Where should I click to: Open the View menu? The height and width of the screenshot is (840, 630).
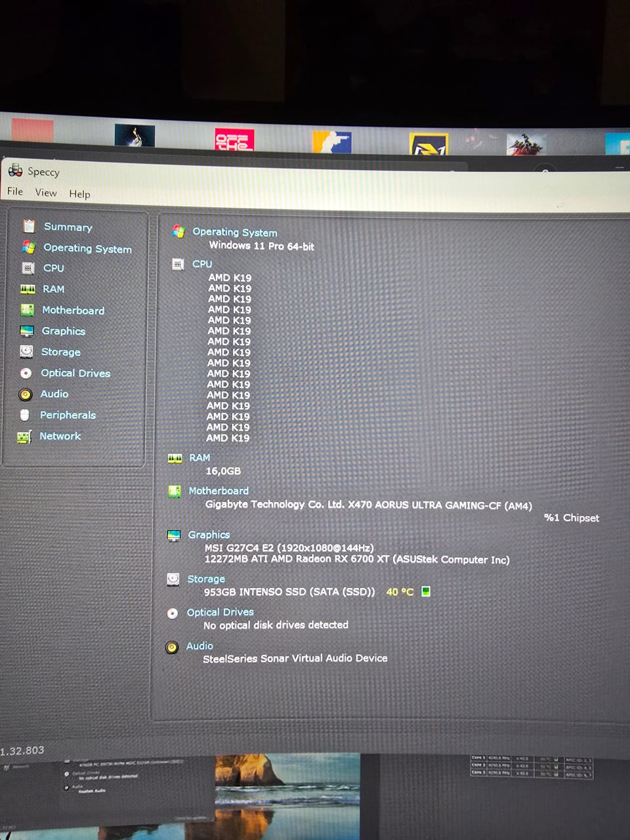coord(46,192)
